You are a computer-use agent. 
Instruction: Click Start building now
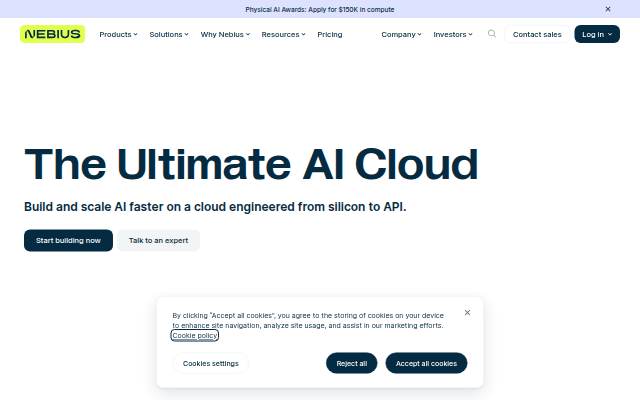tap(68, 240)
